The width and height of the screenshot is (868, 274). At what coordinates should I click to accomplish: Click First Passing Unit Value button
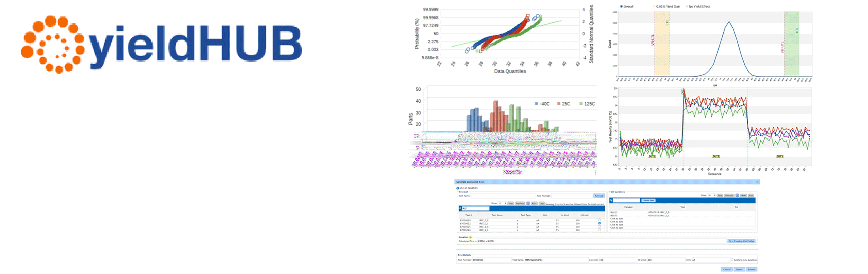(x=741, y=241)
